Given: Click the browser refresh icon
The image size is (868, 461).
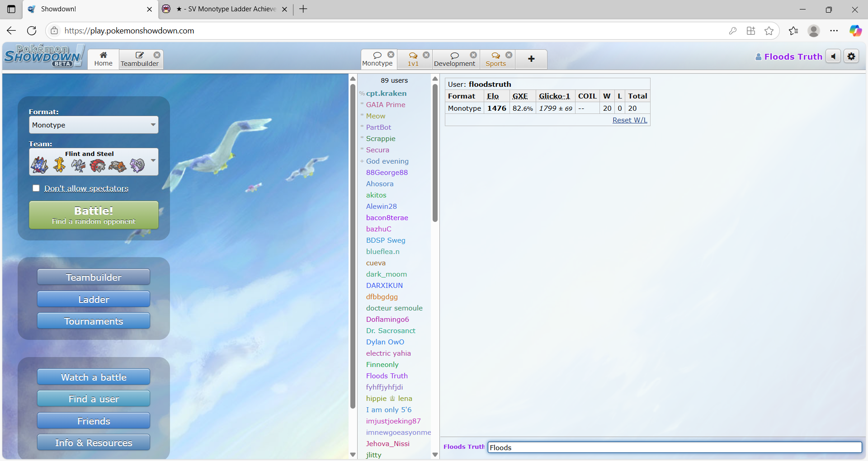Looking at the screenshot, I should 32,30.
